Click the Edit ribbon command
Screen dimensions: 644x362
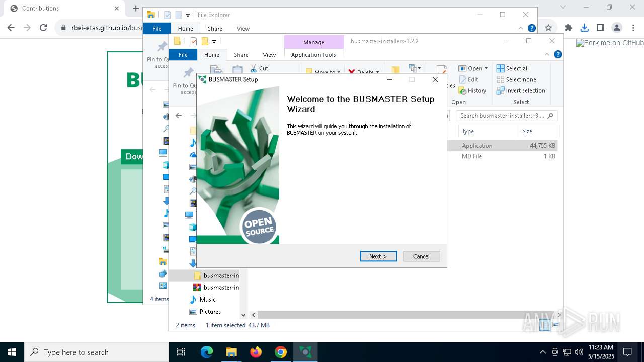468,79
